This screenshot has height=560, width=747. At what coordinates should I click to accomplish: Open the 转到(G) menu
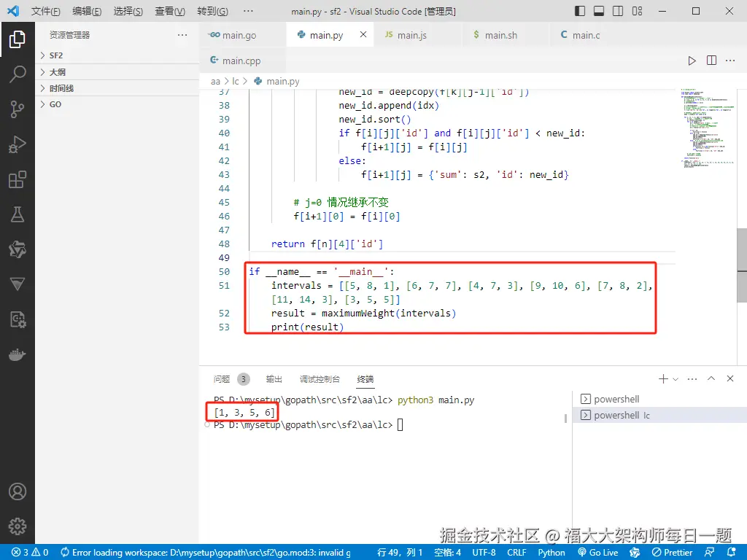[212, 11]
